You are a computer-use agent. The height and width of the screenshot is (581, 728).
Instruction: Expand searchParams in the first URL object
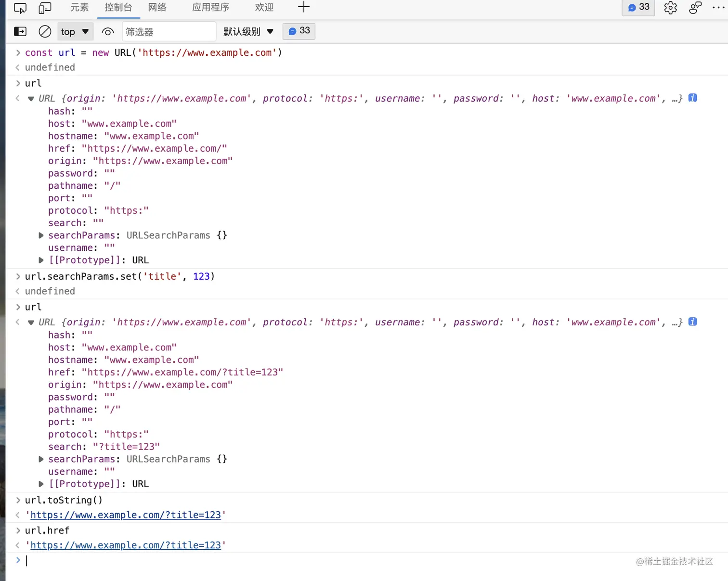coord(41,235)
